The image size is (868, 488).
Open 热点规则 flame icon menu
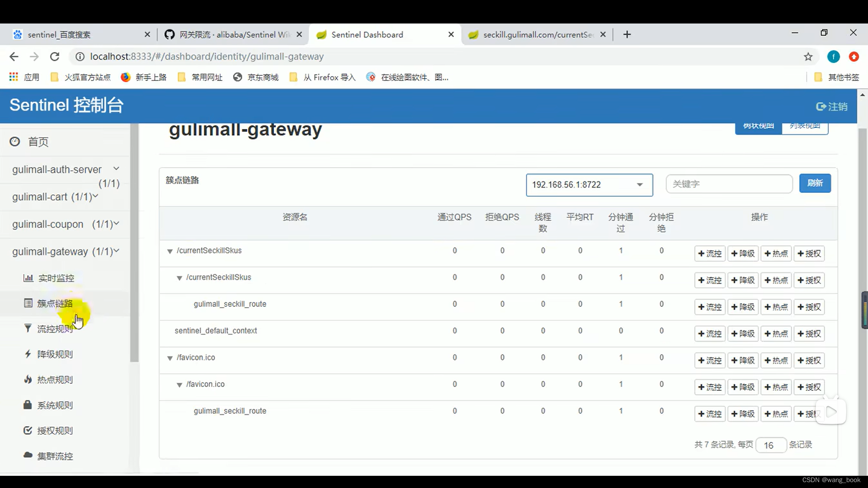click(28, 380)
